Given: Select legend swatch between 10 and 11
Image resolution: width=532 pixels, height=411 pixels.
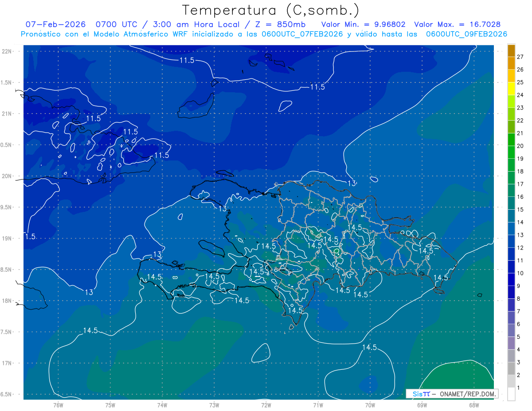Looking at the screenshot, I should (511, 266).
